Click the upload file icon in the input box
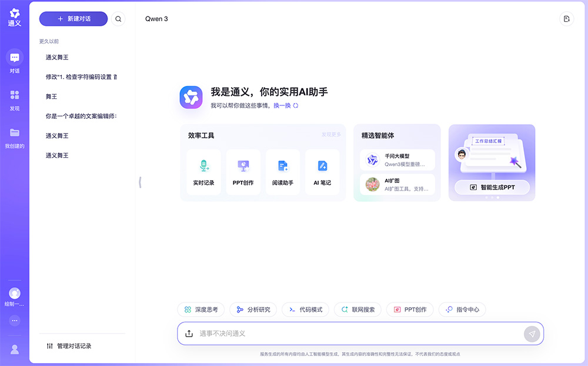 point(189,333)
